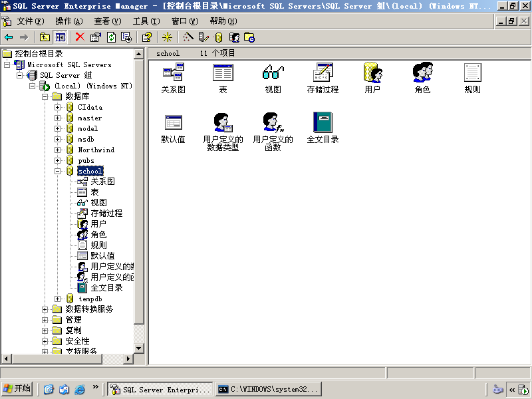
Task: Select 存储过程 under school in tree
Action: tap(106, 213)
